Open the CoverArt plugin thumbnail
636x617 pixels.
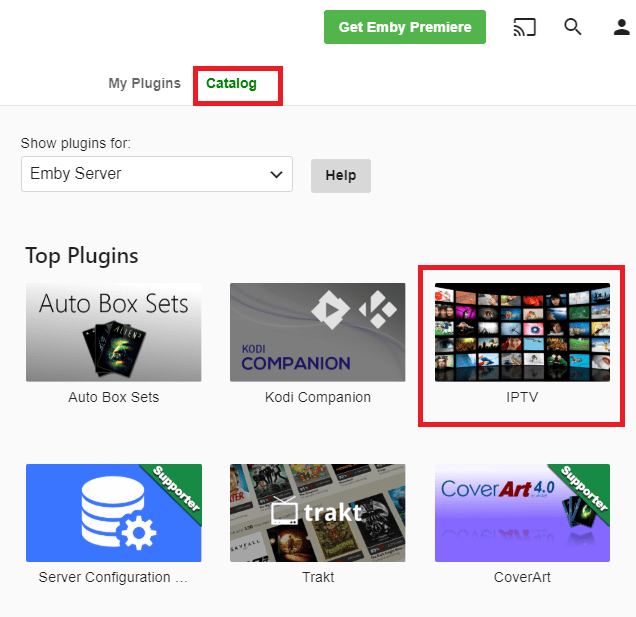point(522,513)
